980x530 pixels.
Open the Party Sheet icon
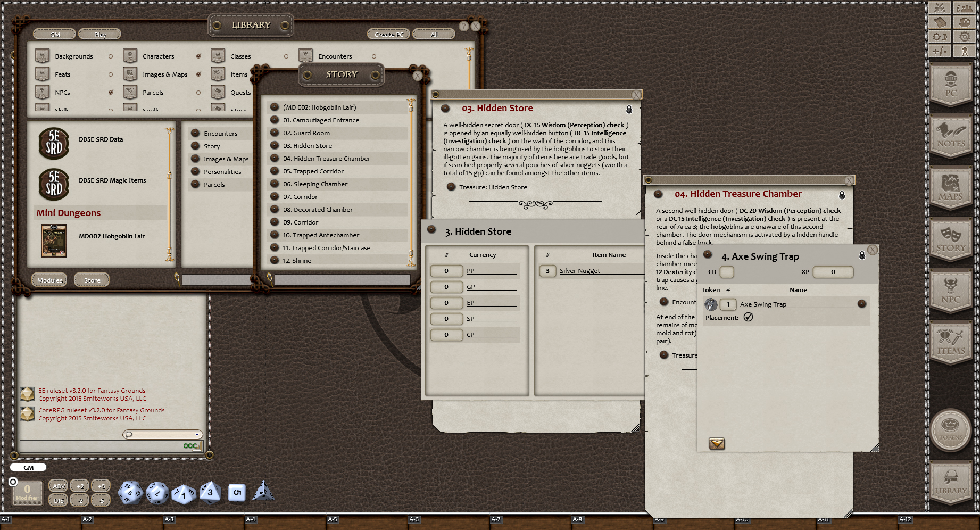pyautogui.click(x=964, y=8)
